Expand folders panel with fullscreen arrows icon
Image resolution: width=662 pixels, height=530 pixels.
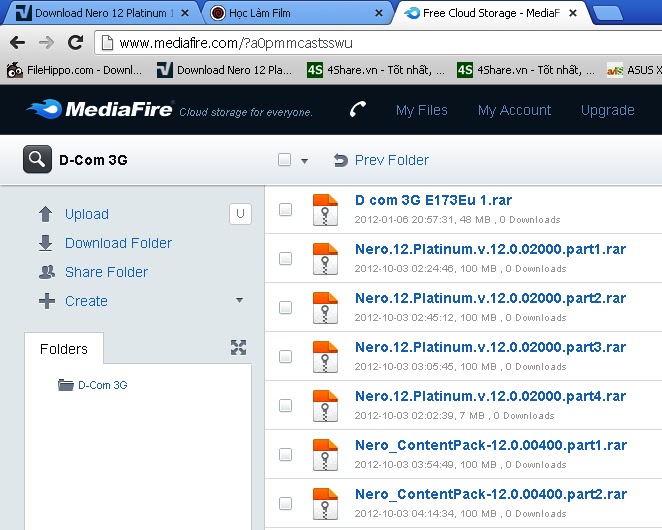click(239, 347)
